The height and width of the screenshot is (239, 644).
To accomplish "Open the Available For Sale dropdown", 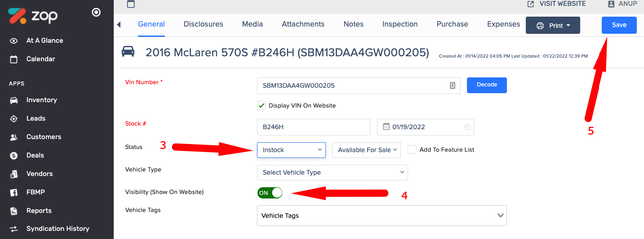I will [366, 150].
